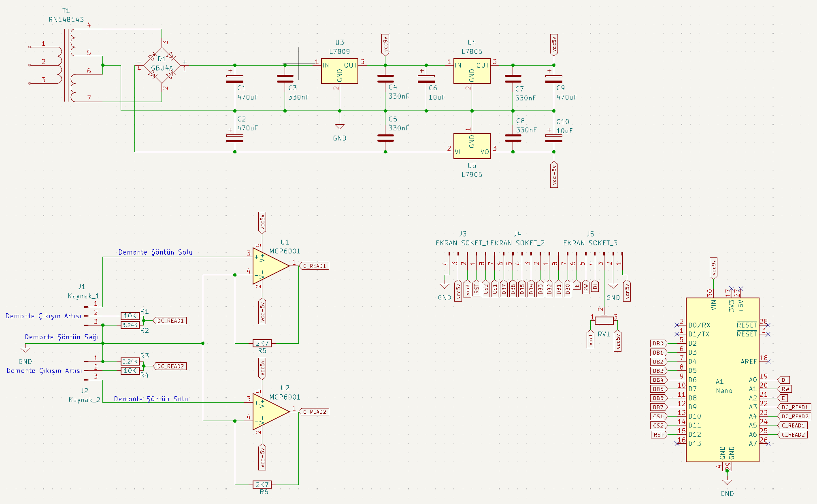Click the no-connect X on Nano D13 pin
Image resolution: width=817 pixels, height=504 pixels.
(677, 444)
